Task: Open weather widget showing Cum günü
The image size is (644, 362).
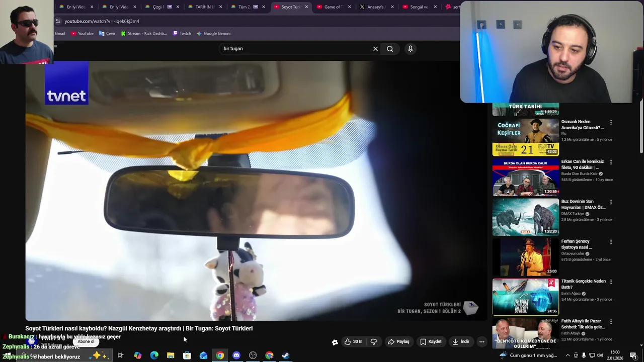Action: (528, 355)
